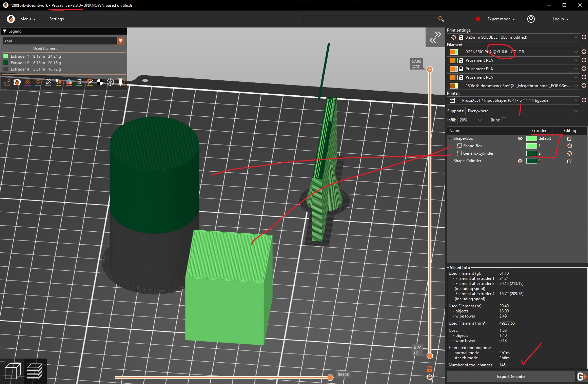Collapse the Legend panel triangle
This screenshot has width=588, height=384.
(x=5, y=31)
